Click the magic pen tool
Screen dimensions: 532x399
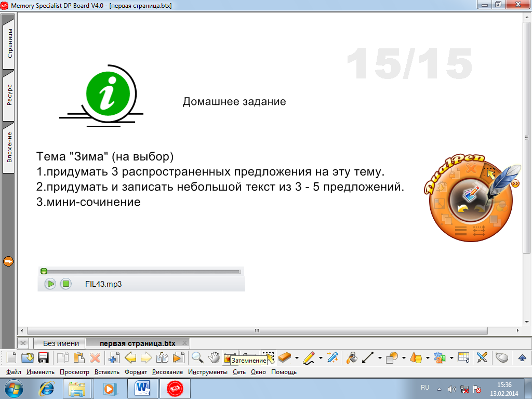[x=332, y=357]
